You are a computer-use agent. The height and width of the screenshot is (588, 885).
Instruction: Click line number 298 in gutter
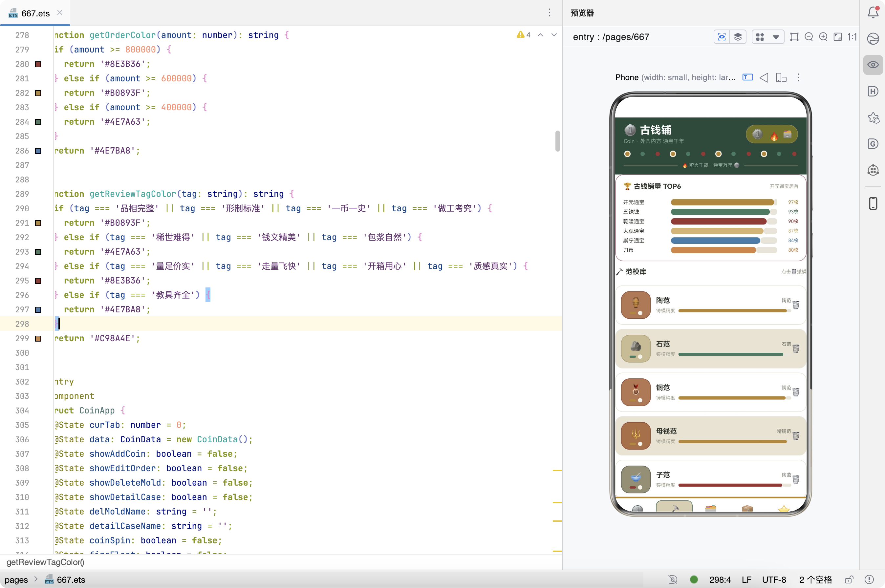(x=22, y=324)
